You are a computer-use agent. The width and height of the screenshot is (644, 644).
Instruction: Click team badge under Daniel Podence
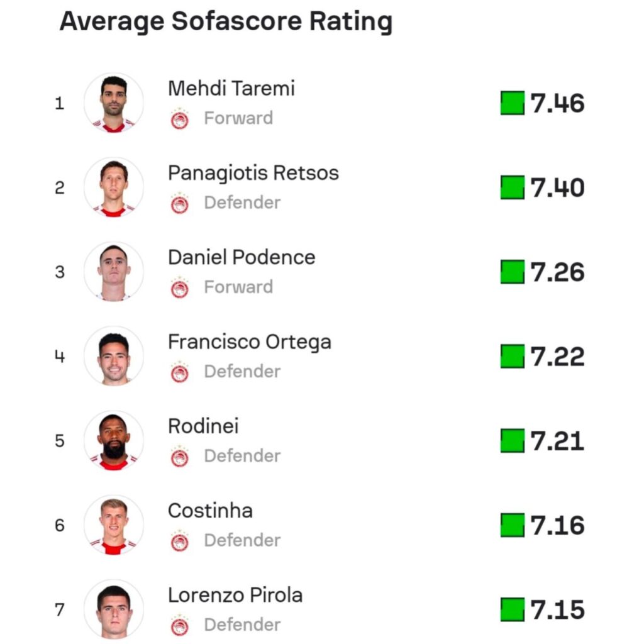tap(180, 287)
